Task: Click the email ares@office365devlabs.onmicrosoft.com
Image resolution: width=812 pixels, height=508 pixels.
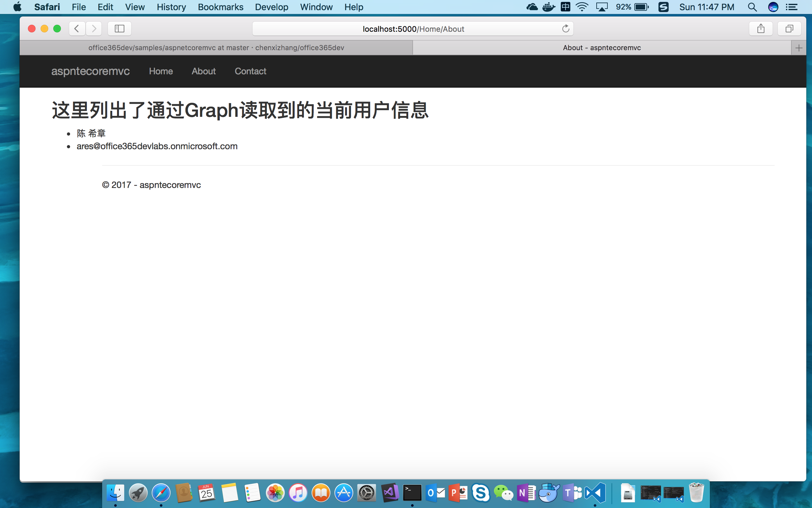Action: coord(157,146)
